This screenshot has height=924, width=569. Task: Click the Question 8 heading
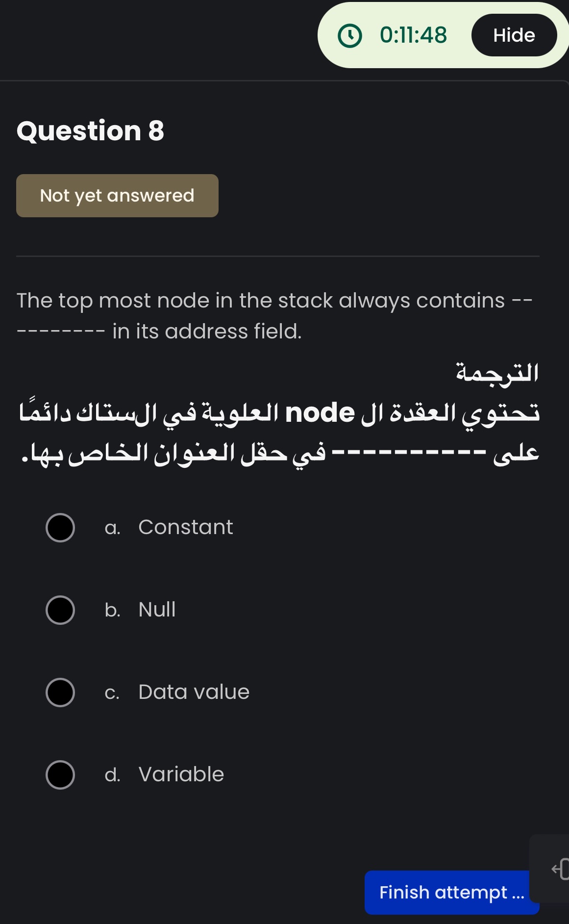tap(90, 130)
